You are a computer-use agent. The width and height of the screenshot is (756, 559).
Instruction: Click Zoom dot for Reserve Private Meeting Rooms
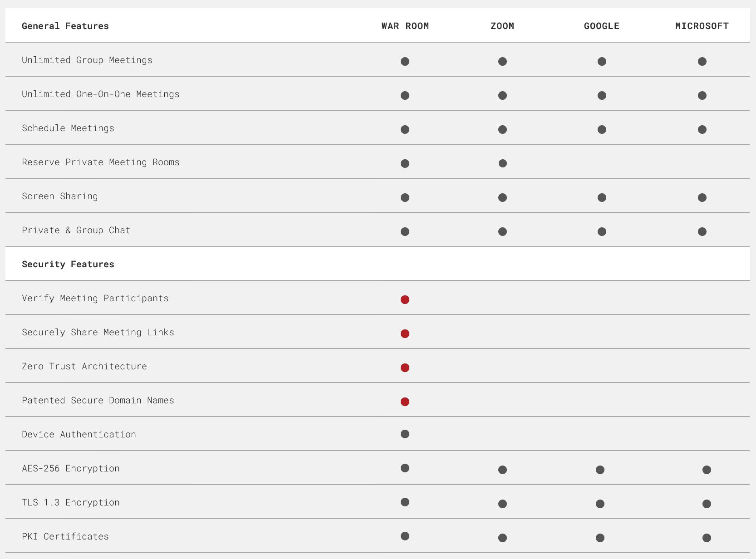(503, 163)
